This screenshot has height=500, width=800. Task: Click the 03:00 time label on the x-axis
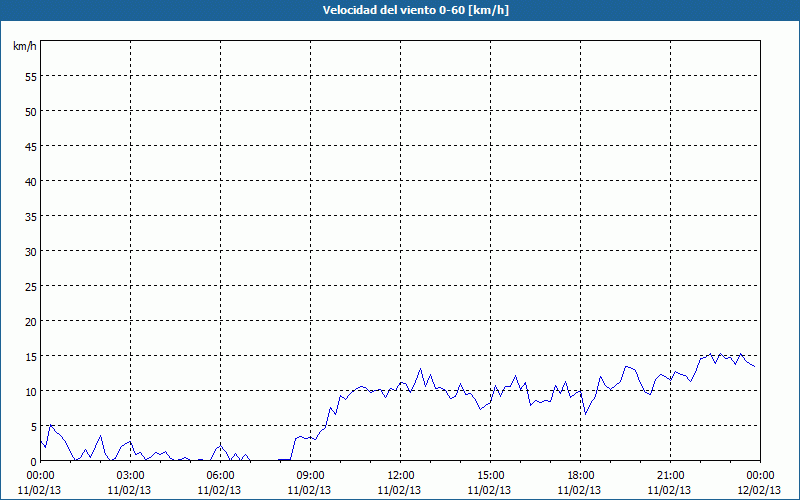click(131, 476)
